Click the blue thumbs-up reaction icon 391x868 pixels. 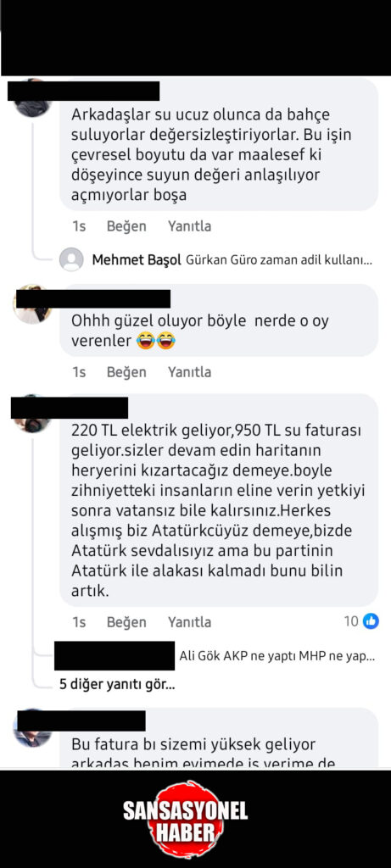[x=371, y=621]
